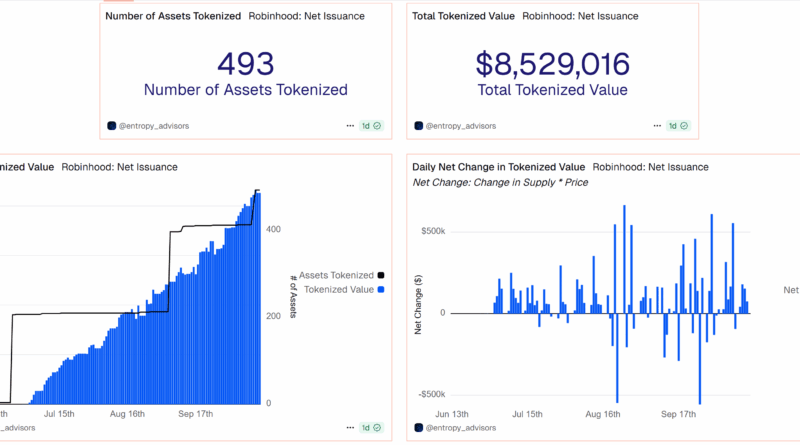Click the blue Tokenized Value legend color square
The width and height of the screenshot is (800, 445).
tap(381, 289)
